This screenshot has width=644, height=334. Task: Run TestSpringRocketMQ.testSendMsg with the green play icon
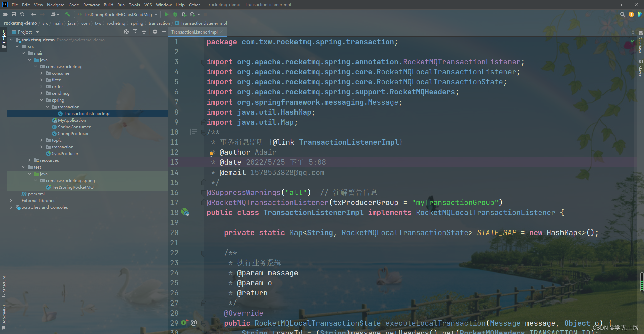(167, 14)
